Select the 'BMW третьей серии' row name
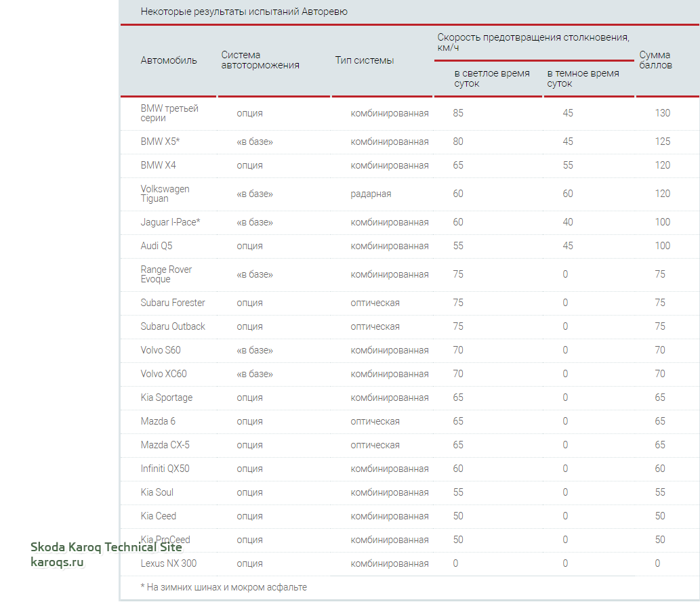 point(169,113)
